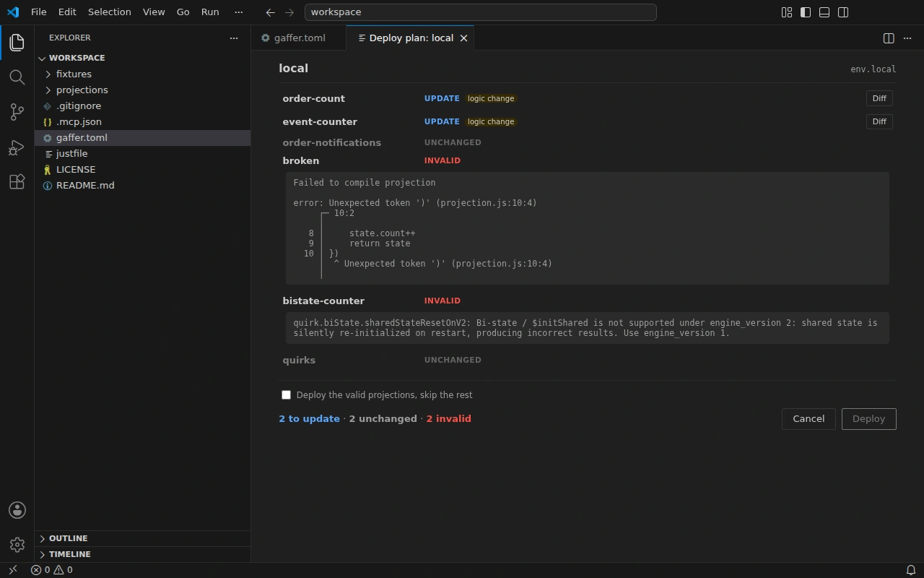The image size is (924, 578).
Task: Expand the projections folder
Action: [142, 90]
